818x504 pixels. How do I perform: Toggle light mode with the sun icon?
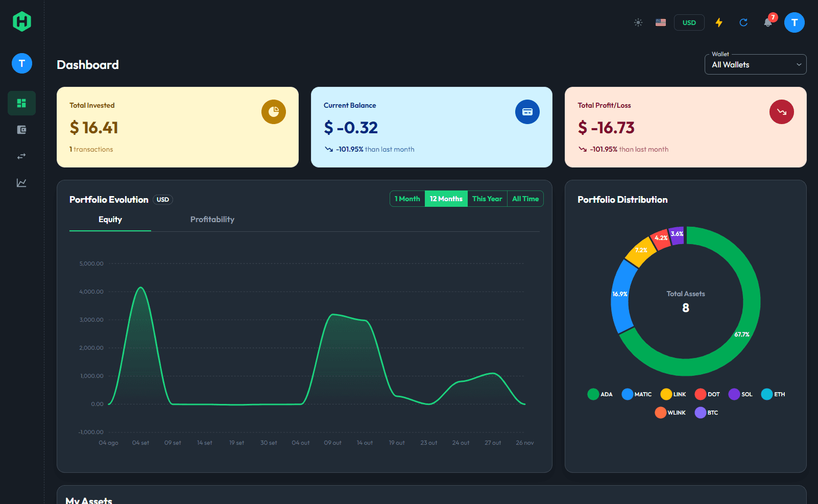(638, 22)
